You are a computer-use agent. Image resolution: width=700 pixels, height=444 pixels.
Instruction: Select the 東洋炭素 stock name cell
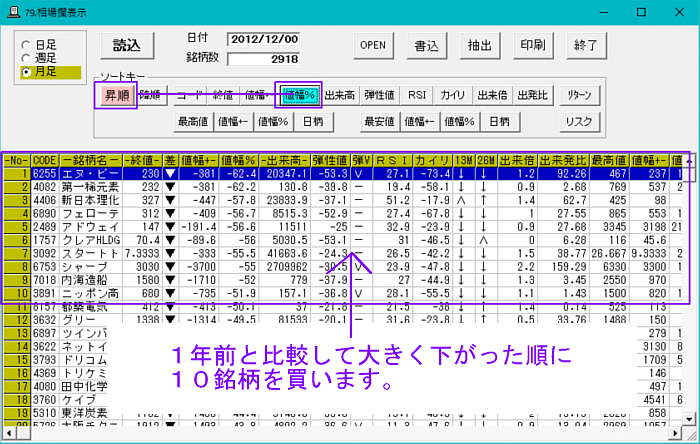pyautogui.click(x=83, y=413)
